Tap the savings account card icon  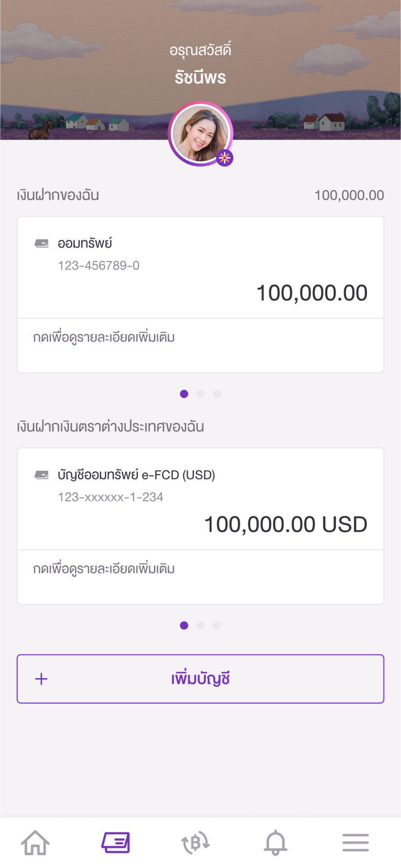pyautogui.click(x=42, y=243)
